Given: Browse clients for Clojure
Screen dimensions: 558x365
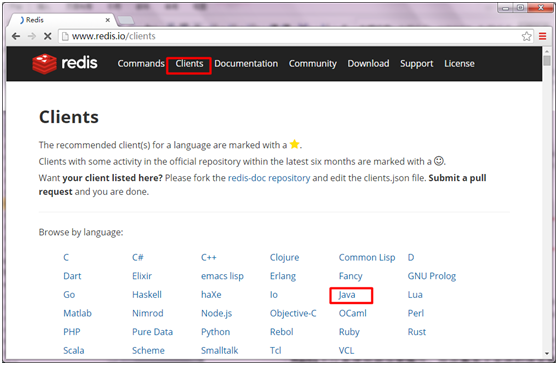Looking at the screenshot, I should click(284, 258).
